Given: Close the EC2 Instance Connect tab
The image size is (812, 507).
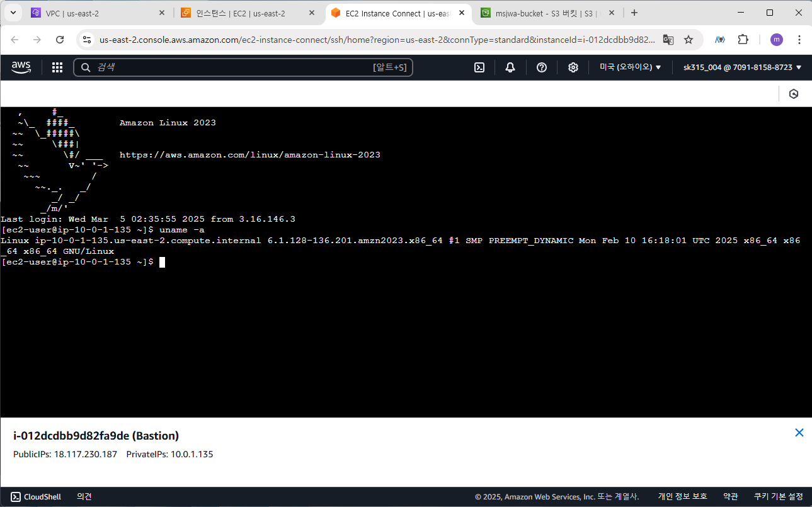Looking at the screenshot, I should point(462,13).
